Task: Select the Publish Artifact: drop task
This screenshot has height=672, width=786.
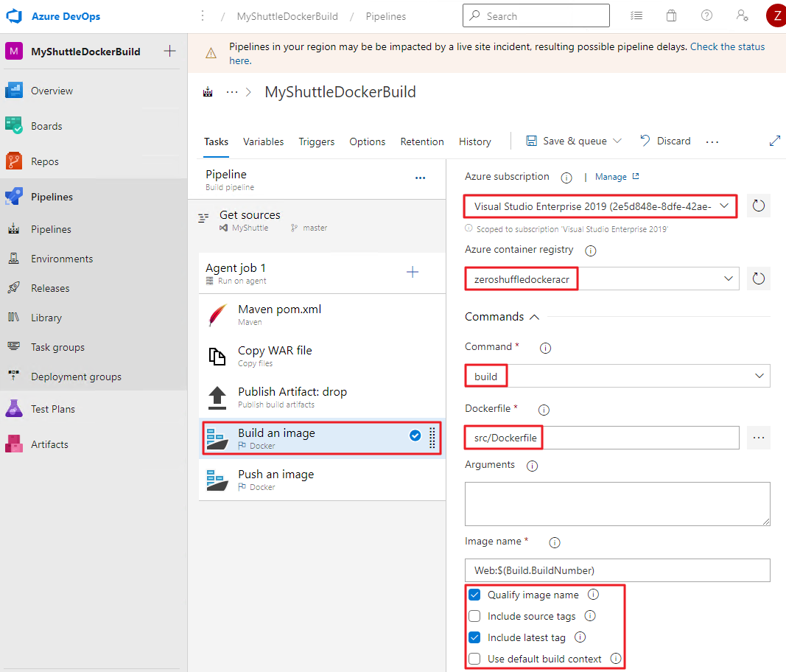Action: 323,397
